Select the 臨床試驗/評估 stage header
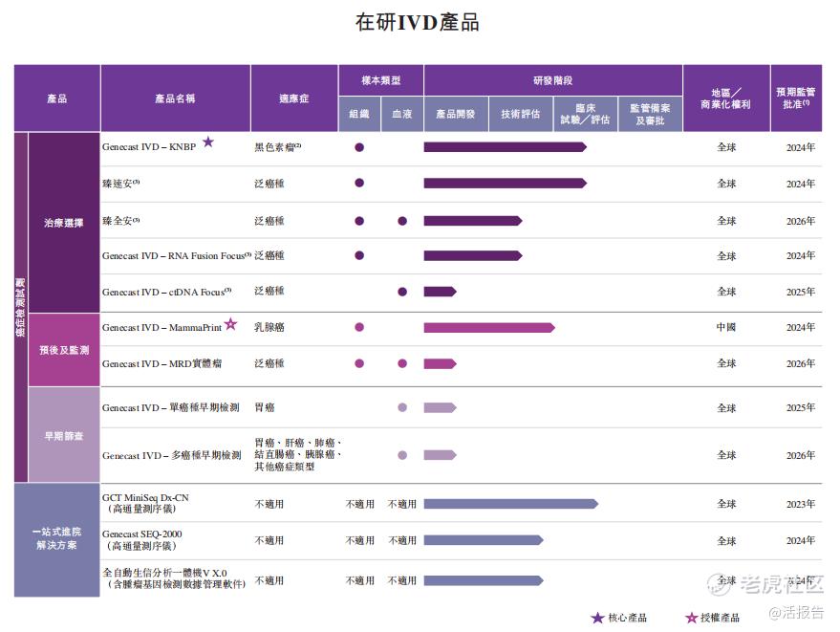This screenshot has height=632, width=840. tap(586, 114)
